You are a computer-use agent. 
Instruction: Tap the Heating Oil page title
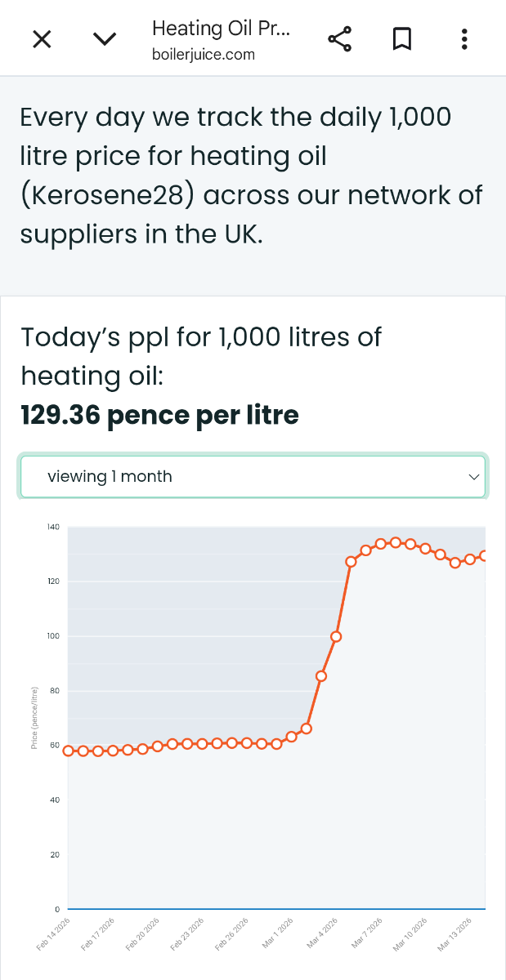point(221,29)
